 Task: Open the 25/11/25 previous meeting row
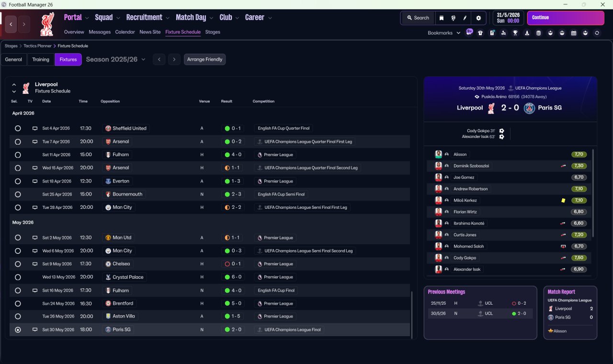coord(480,303)
